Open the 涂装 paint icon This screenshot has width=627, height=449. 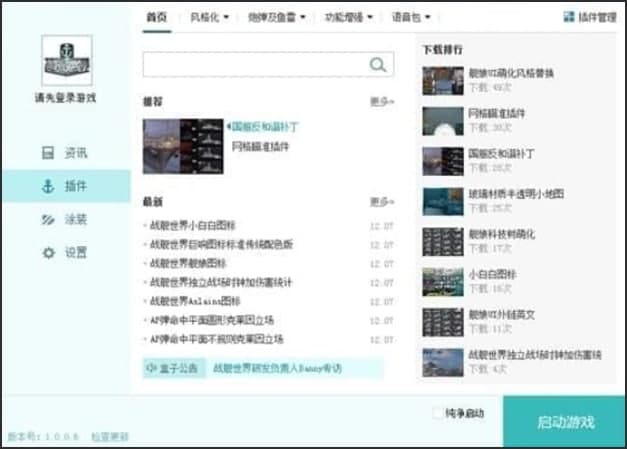(x=47, y=219)
